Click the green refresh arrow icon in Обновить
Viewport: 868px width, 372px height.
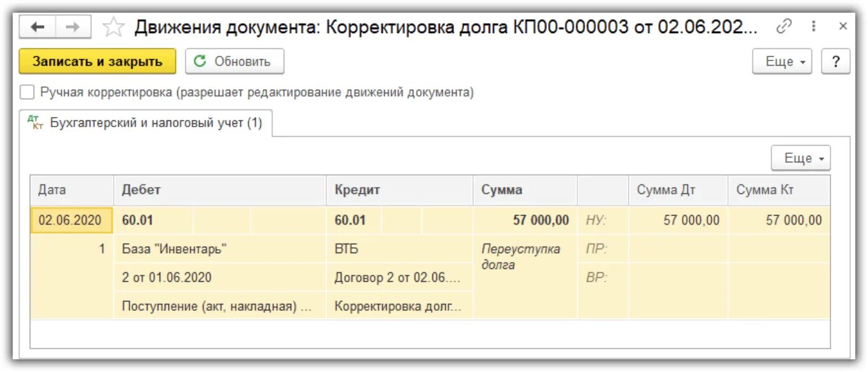(x=200, y=61)
